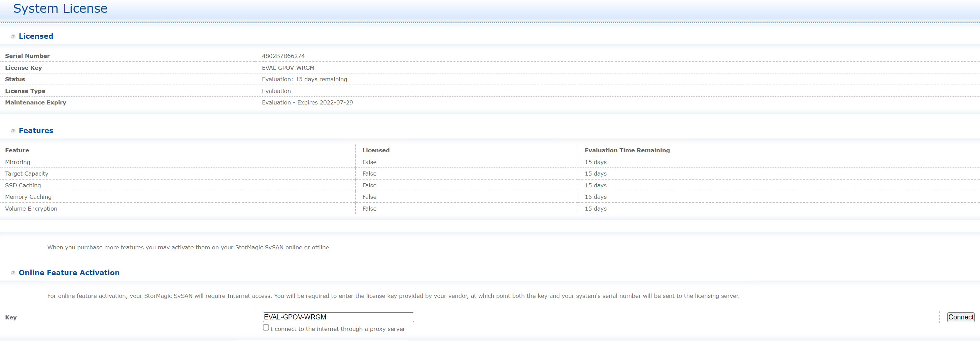Screen dimensions: 980x342
Task: Click the License Key row label
Action: coord(24,68)
